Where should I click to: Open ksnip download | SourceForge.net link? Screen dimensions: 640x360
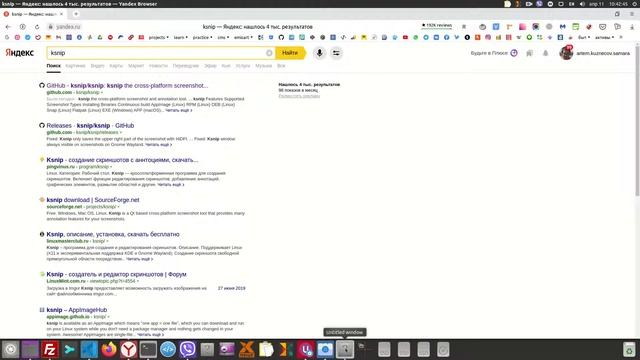coord(93,200)
